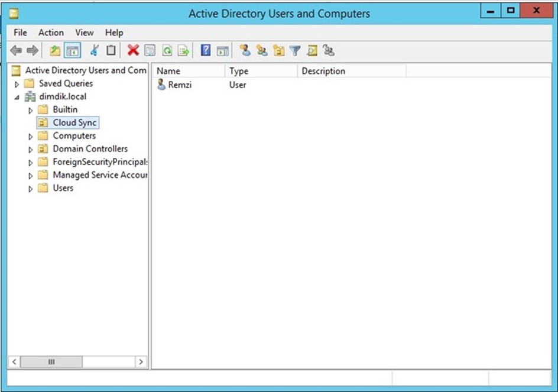
Task: Expand the ForeignSecurityPrincipals container
Action: [x=30, y=163]
